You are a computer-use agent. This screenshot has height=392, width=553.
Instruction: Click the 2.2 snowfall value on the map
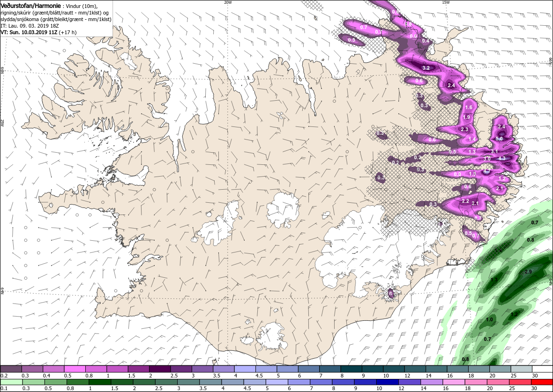click(x=465, y=201)
